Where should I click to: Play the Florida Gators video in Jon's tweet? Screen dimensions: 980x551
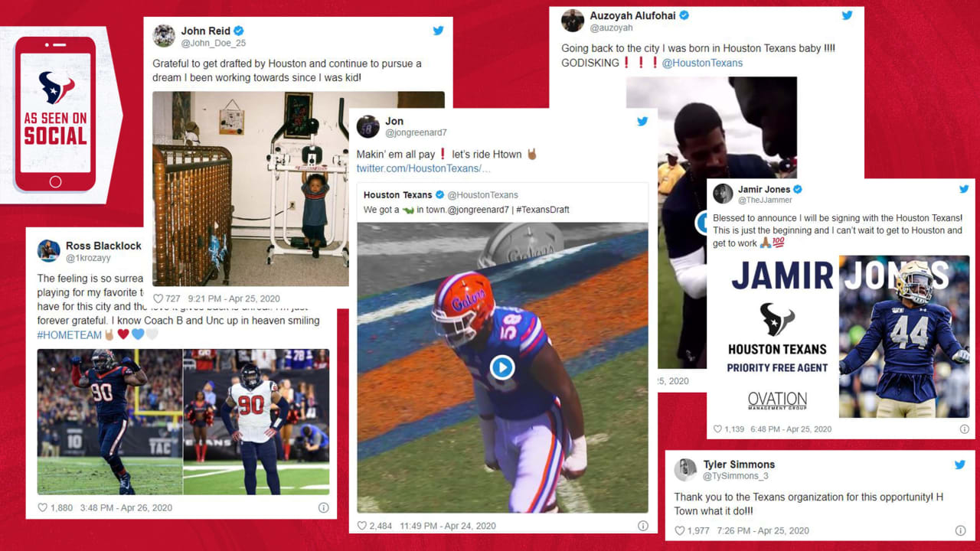click(502, 368)
